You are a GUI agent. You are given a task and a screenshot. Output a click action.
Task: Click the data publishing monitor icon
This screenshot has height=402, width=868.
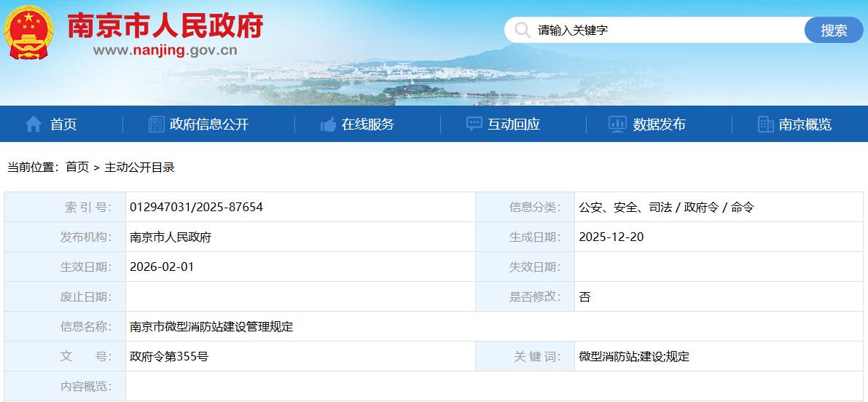pos(617,124)
